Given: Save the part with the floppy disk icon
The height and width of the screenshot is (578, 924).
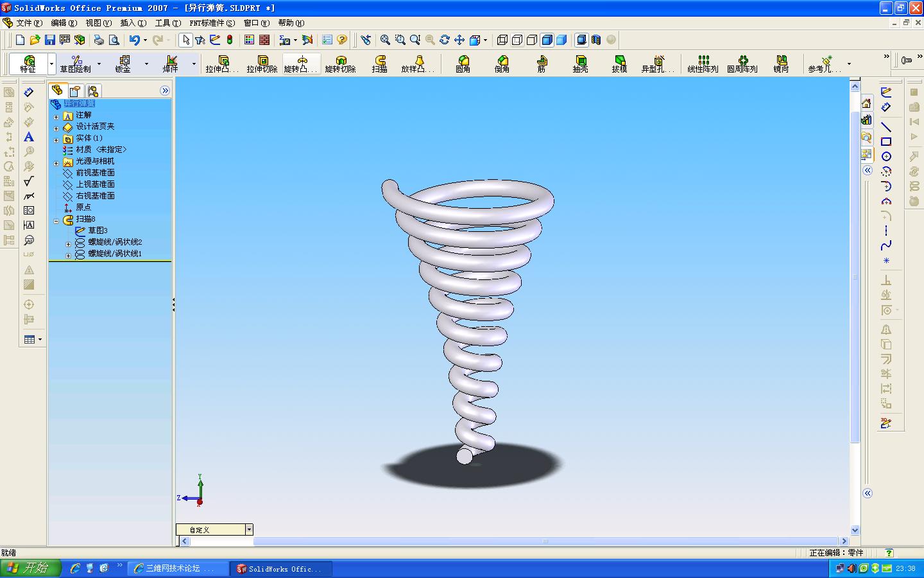Looking at the screenshot, I should [x=49, y=40].
